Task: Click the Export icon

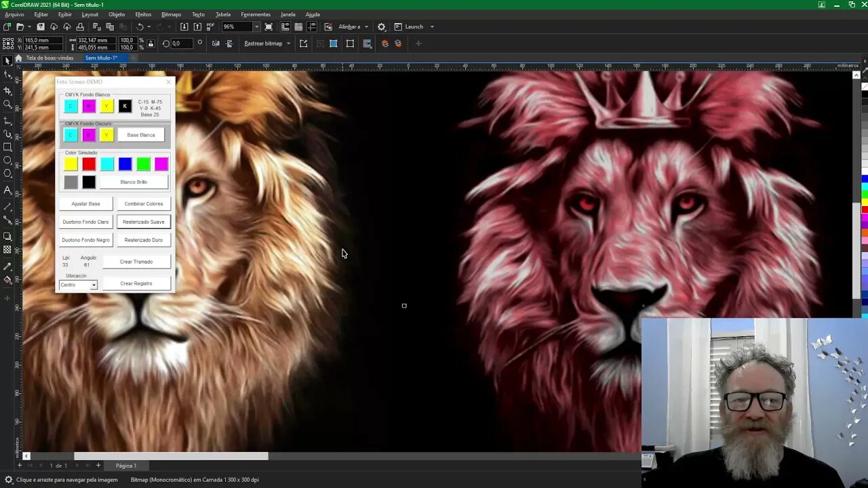Action: point(197,27)
